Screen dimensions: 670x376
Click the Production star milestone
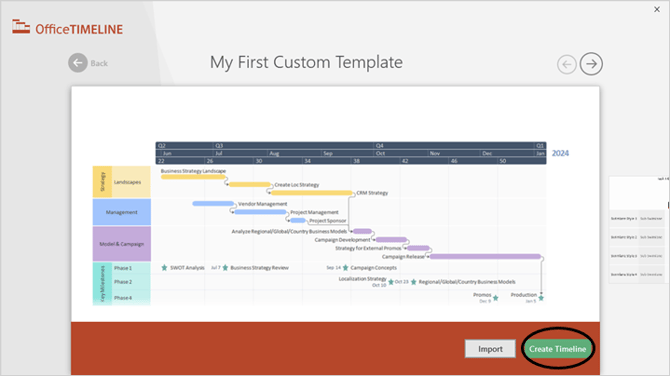pyautogui.click(x=541, y=298)
